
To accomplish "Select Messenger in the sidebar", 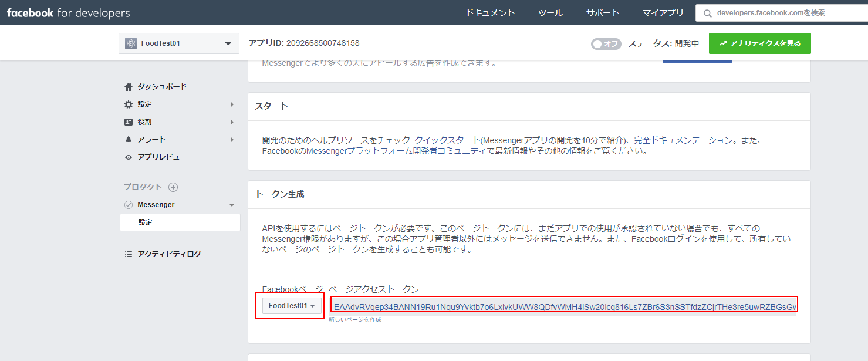I will pyautogui.click(x=156, y=205).
